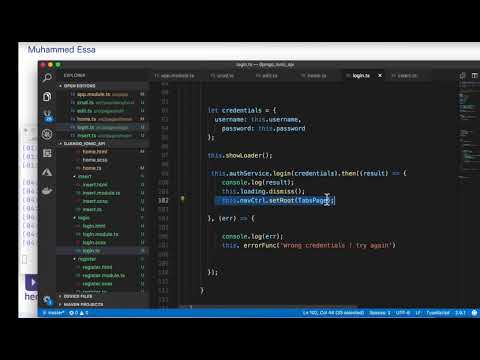Screen dimensions: 480x360
Task: Click the code minimap on the right
Action: click(x=468, y=133)
